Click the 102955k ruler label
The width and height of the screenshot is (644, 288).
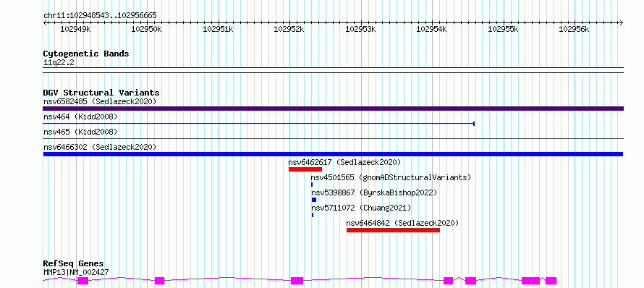(x=503, y=29)
